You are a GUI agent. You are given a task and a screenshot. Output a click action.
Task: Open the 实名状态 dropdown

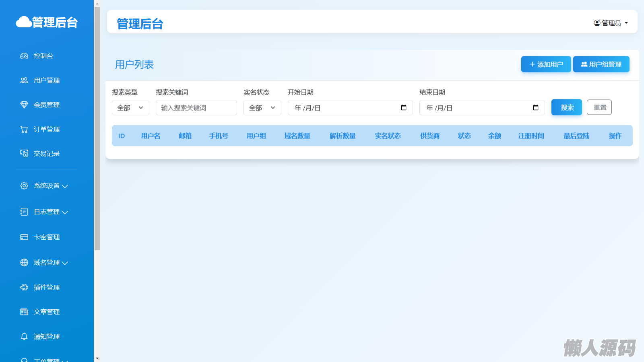click(x=262, y=108)
